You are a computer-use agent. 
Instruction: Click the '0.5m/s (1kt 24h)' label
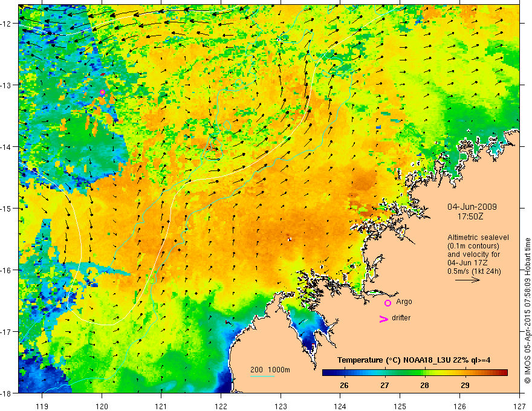coord(474,271)
